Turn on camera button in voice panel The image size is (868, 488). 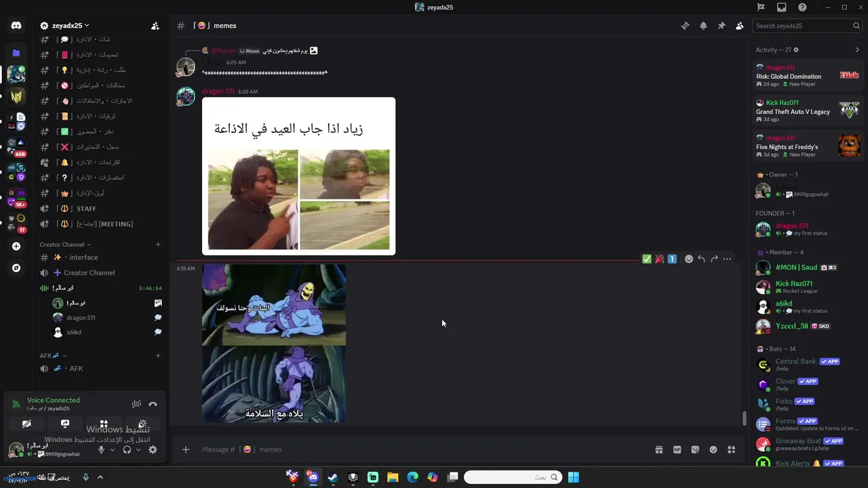coord(26,424)
